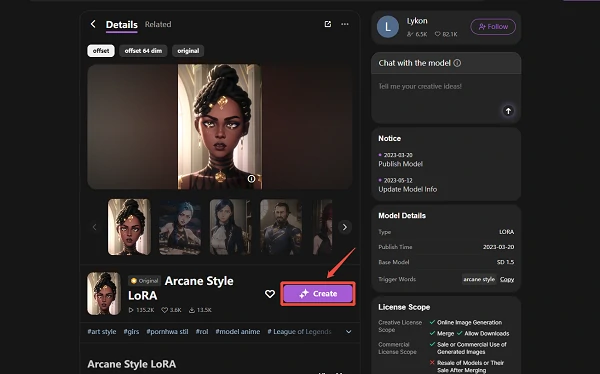The width and height of the screenshot is (600, 374).
Task: Open the main preview image
Action: [x=220, y=127]
